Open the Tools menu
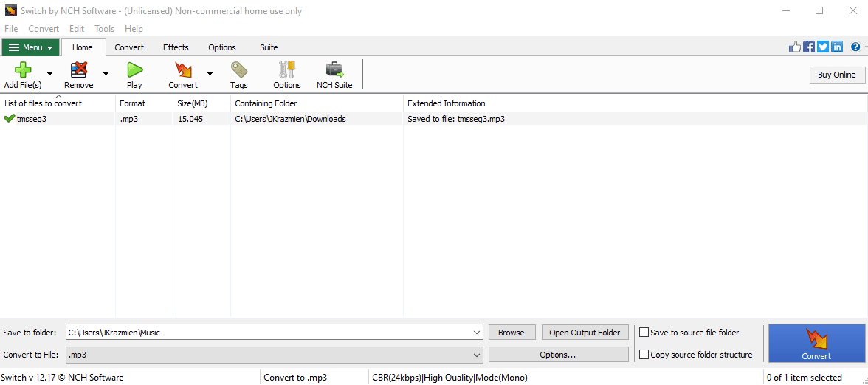 click(104, 29)
